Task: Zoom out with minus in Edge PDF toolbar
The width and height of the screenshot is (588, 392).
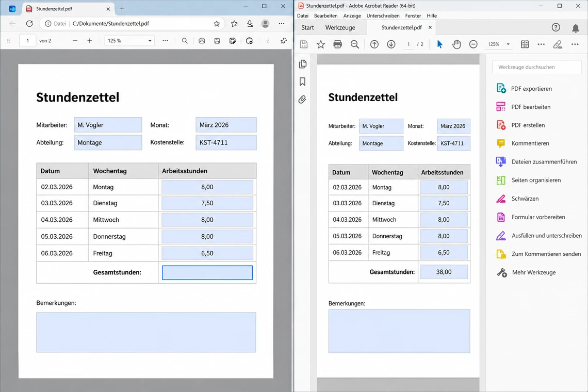Action: (75, 41)
